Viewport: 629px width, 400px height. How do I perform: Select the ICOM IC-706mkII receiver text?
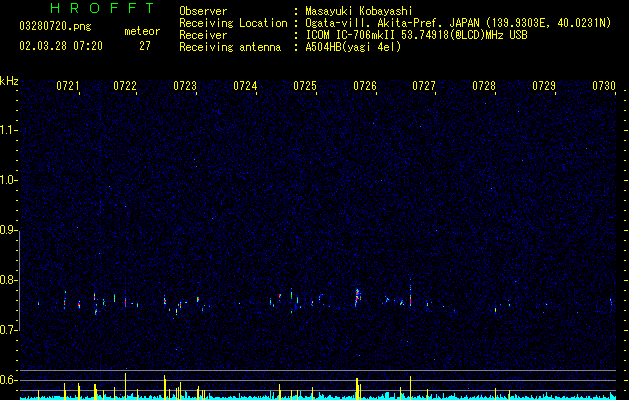pyautogui.click(x=416, y=35)
